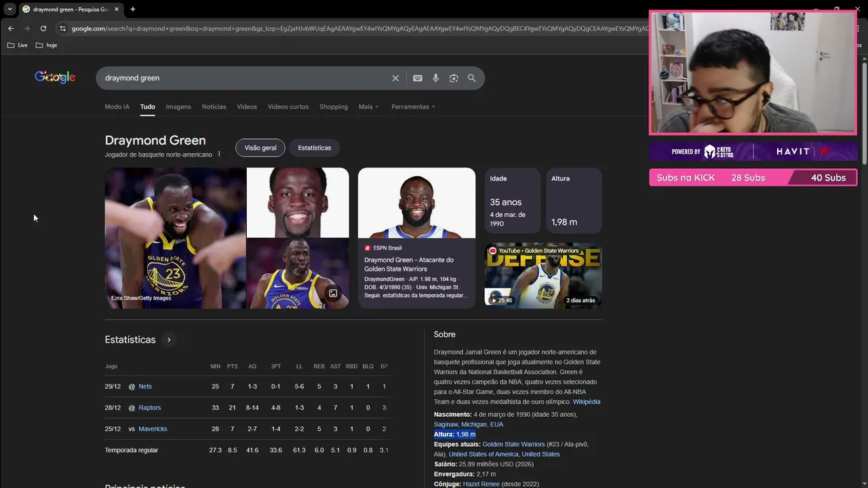Start voice search with microphone icon
Viewport: 868px width, 488px height.
pyautogui.click(x=436, y=78)
